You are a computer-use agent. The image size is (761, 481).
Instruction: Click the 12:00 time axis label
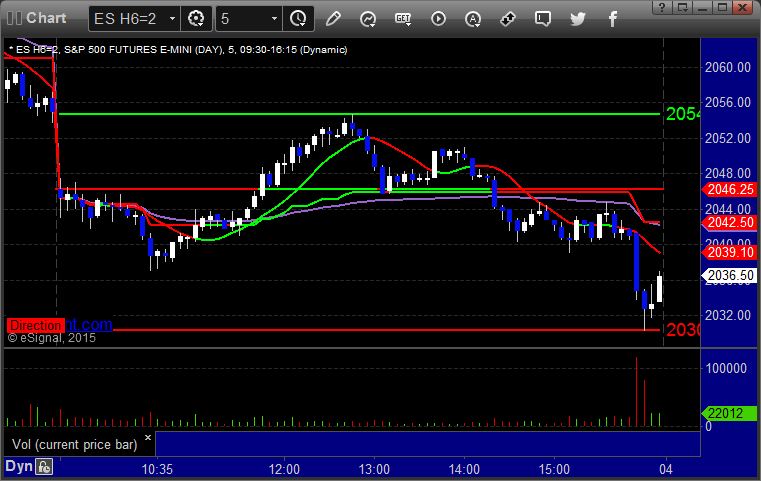pos(284,469)
